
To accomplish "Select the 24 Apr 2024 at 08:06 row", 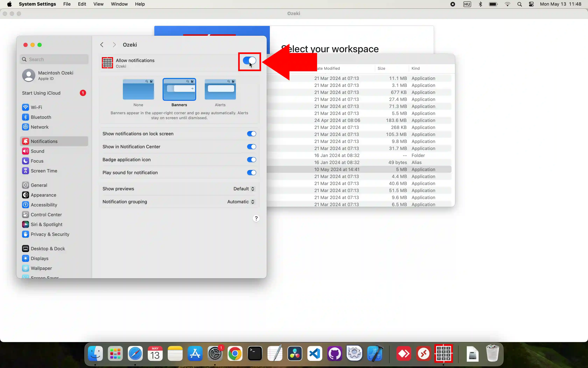I will pos(359,121).
